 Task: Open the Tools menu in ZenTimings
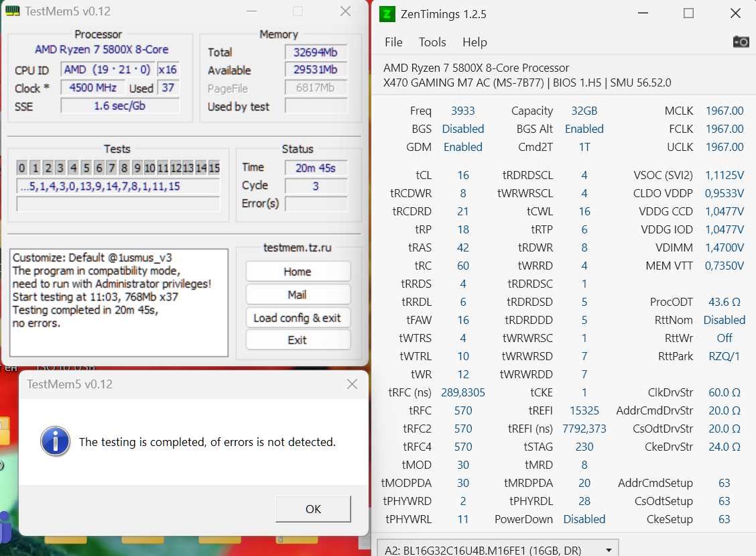[x=432, y=42]
